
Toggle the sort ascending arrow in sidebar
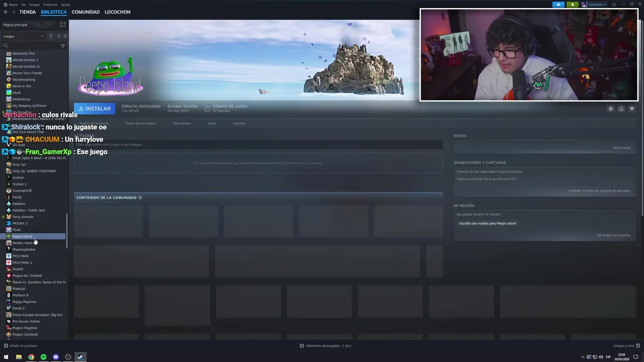(x=50, y=36)
